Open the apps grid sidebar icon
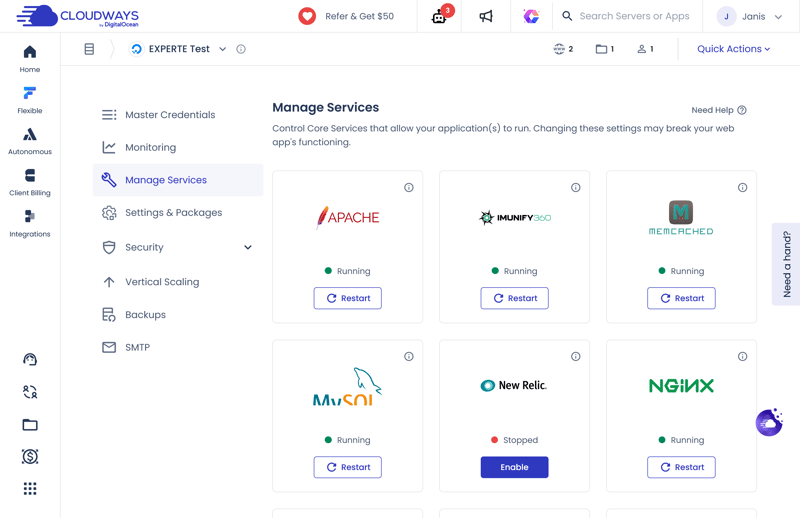The height and width of the screenshot is (518, 800). pyautogui.click(x=30, y=489)
